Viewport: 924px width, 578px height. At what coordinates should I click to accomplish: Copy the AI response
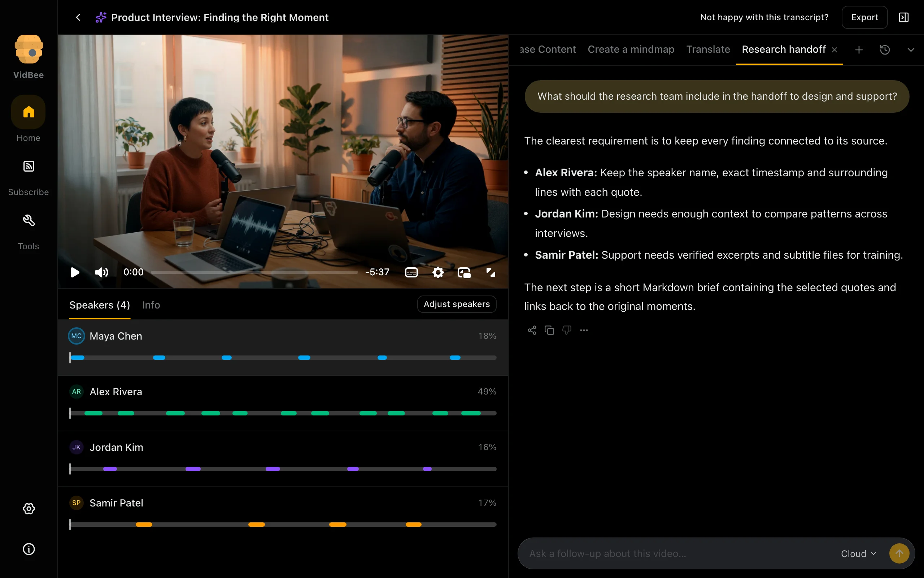pyautogui.click(x=549, y=330)
